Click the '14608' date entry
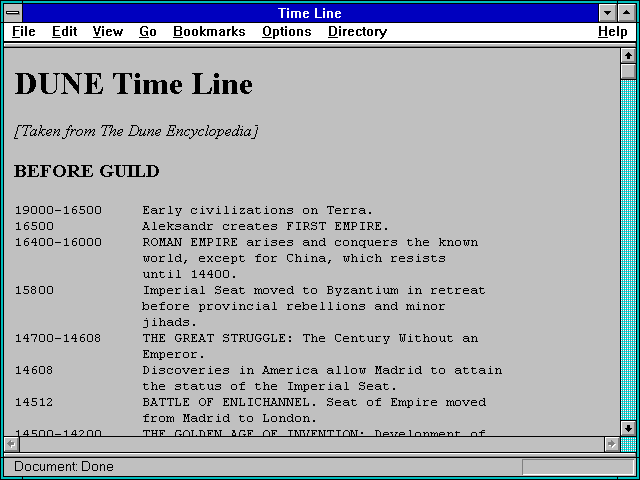The height and width of the screenshot is (480, 640). coord(34,370)
